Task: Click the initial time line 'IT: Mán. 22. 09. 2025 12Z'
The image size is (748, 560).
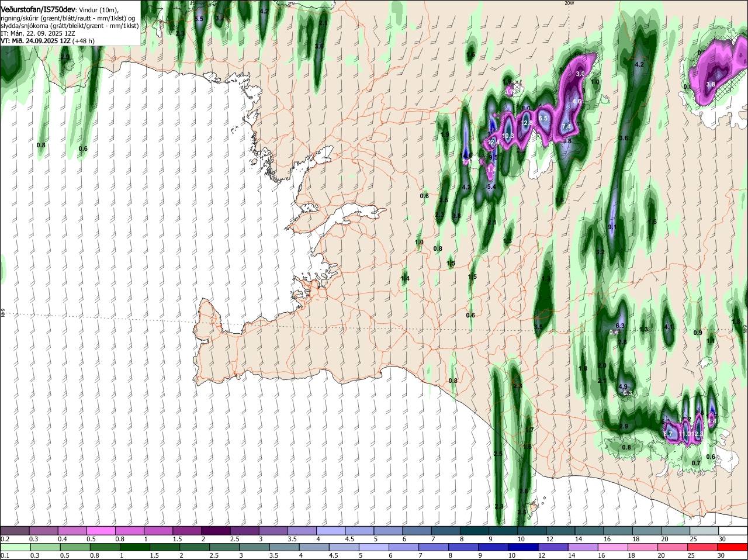Action: point(37,33)
